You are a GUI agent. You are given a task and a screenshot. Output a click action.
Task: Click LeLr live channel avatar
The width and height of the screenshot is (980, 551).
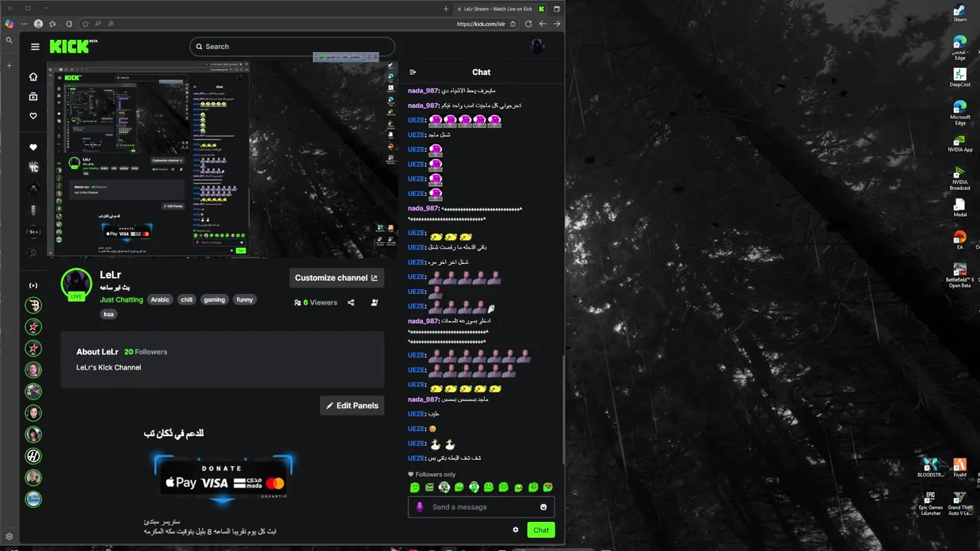77,284
